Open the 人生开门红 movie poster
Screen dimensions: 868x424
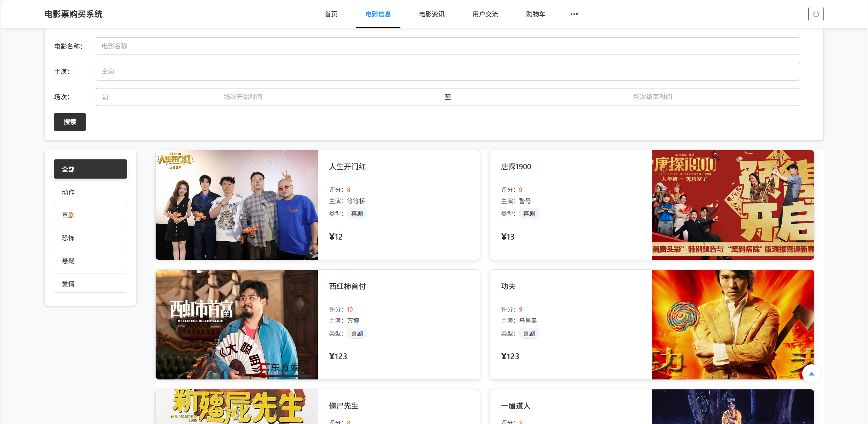pyautogui.click(x=237, y=205)
